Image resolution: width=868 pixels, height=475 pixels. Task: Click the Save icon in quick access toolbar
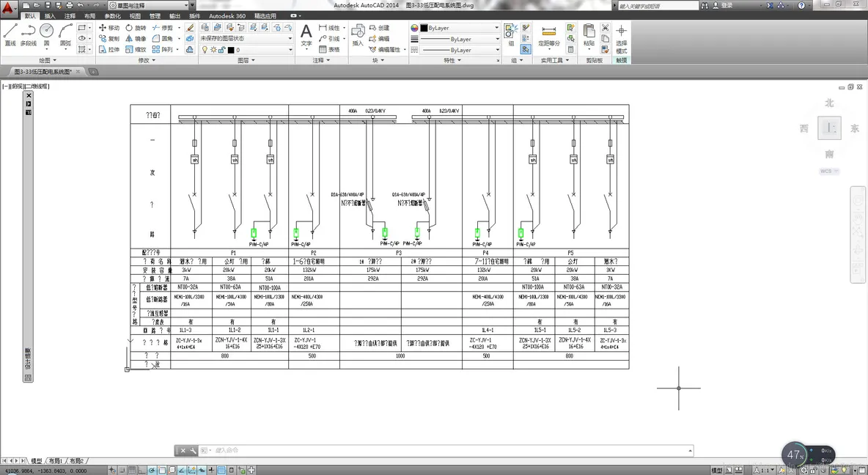point(48,5)
